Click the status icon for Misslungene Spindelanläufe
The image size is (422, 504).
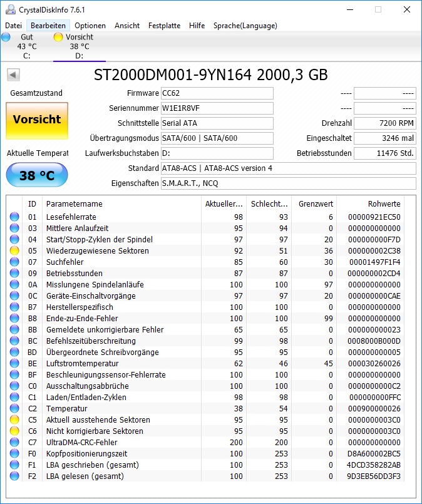coord(14,284)
